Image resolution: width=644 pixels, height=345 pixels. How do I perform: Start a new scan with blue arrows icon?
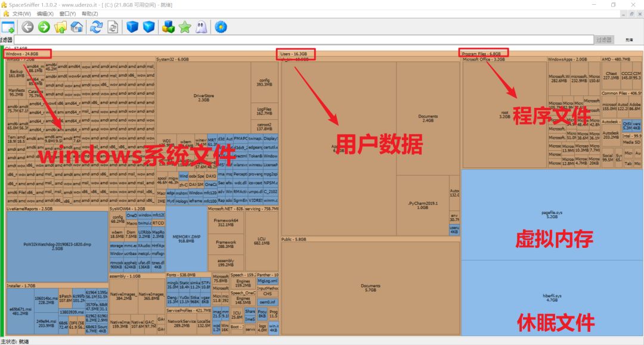click(x=97, y=27)
